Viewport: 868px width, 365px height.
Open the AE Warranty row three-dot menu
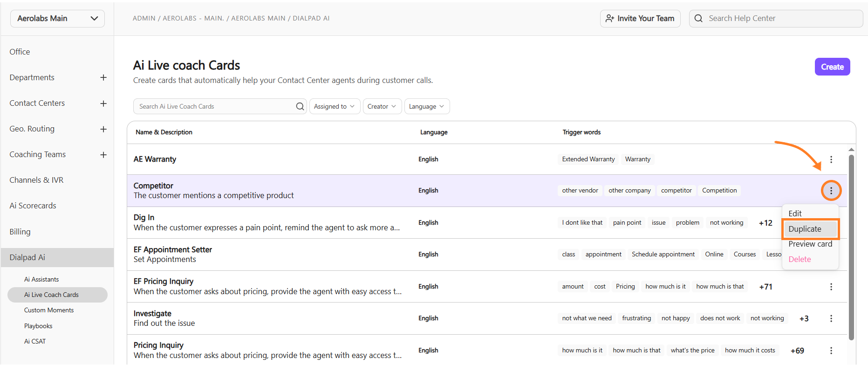[831, 159]
